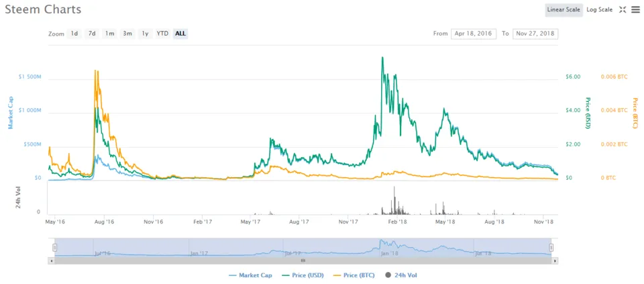Click navigator scrollbar left arrow
Screen dimensions: 644x284
click(x=52, y=261)
